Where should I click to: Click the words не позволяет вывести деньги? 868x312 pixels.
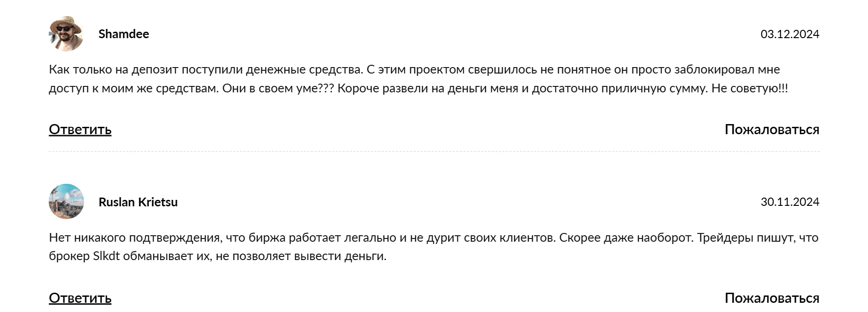point(301,256)
